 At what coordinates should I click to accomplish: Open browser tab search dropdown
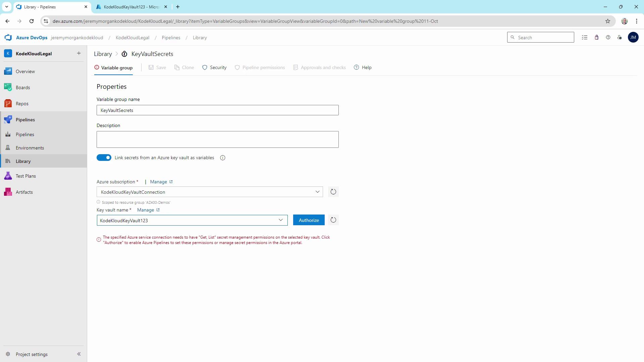tap(6, 7)
